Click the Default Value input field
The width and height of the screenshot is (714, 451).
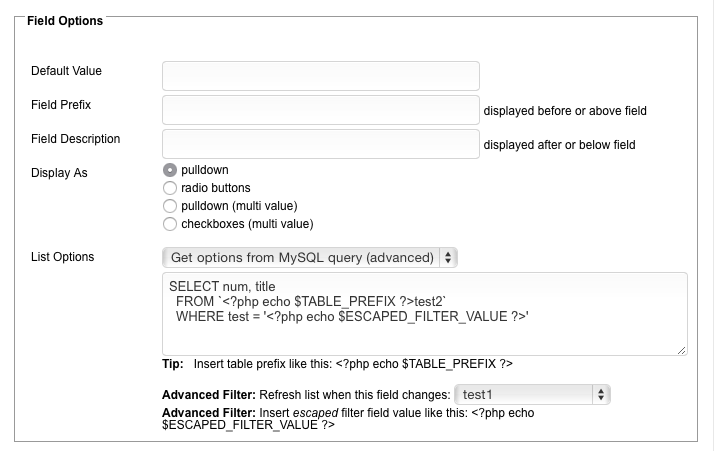(320, 76)
